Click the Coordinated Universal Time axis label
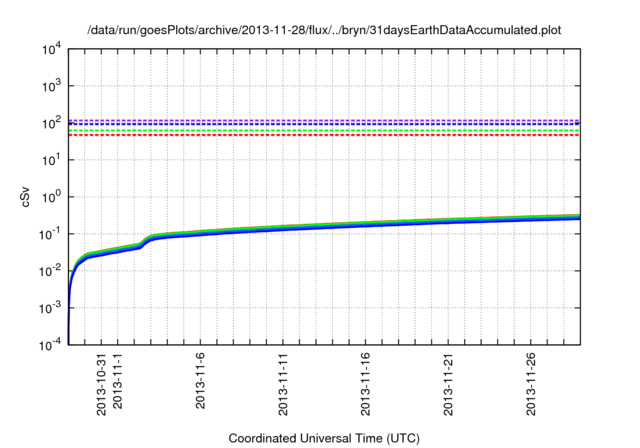Image resolution: width=640 pixels, height=448 pixels. [x=324, y=439]
